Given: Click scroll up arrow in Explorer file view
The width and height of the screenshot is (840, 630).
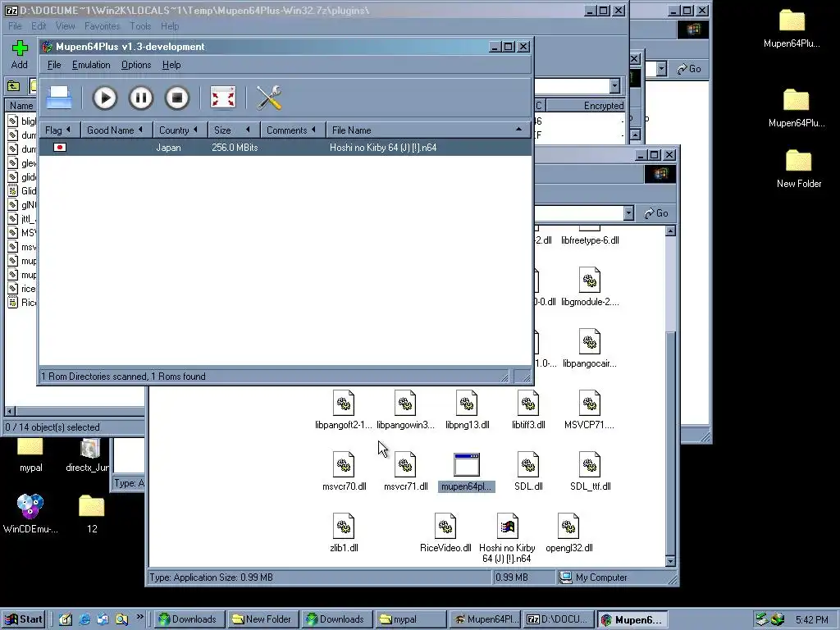Looking at the screenshot, I should pyautogui.click(x=670, y=231).
